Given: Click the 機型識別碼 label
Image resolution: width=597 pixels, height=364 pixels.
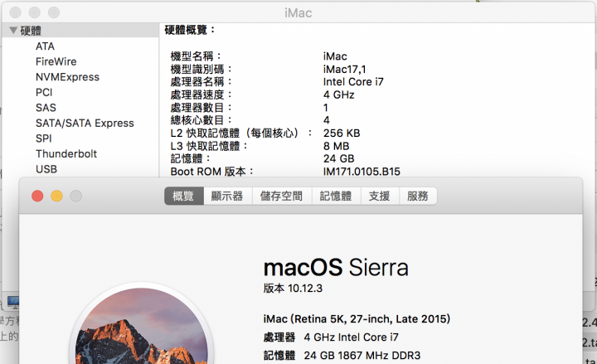Looking at the screenshot, I should 201,70.
